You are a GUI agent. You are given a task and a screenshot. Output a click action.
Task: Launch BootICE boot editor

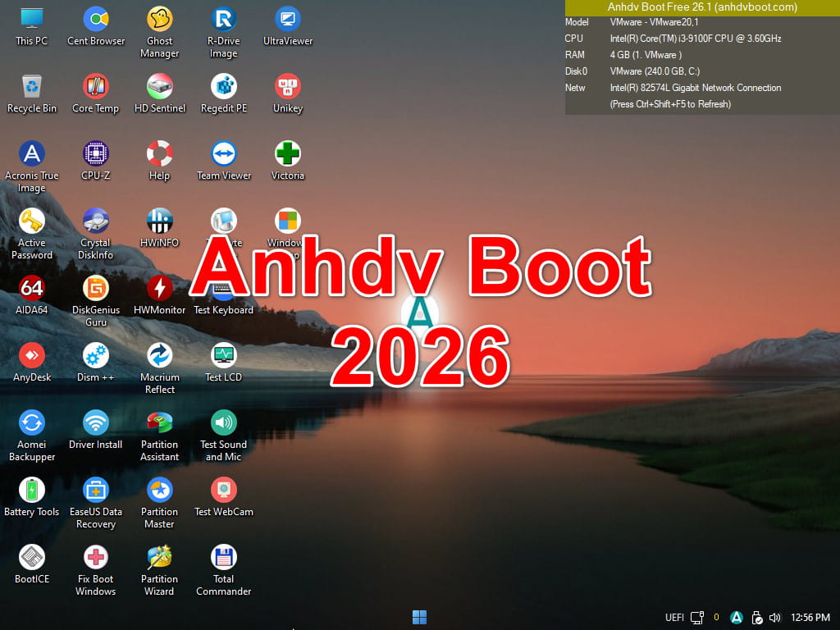coord(32,564)
